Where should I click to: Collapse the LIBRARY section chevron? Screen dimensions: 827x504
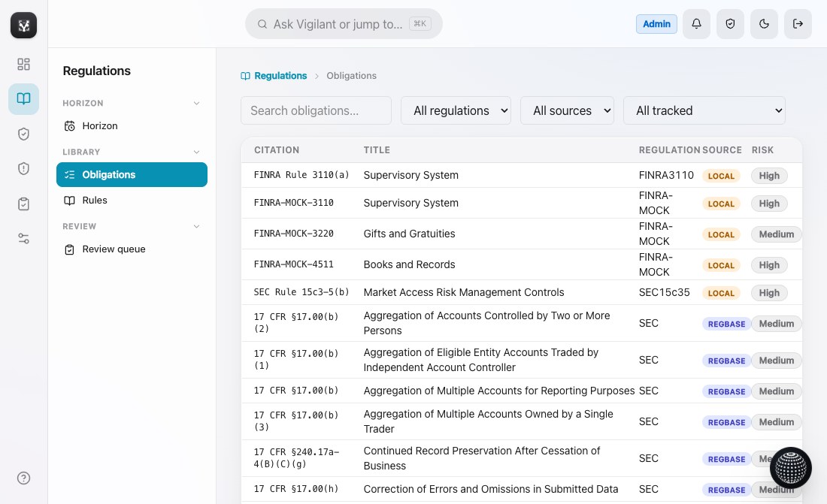coord(196,152)
